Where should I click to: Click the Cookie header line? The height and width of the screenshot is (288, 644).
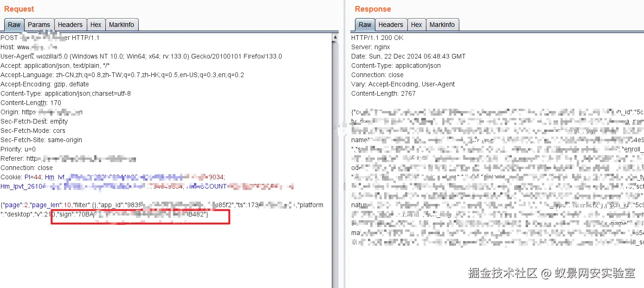pyautogui.click(x=112, y=177)
